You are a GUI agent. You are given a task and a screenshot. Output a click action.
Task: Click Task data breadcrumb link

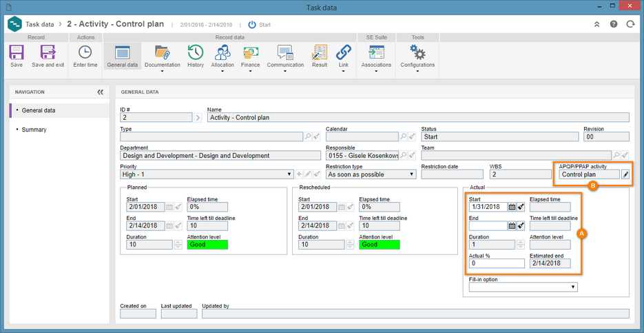coord(39,25)
